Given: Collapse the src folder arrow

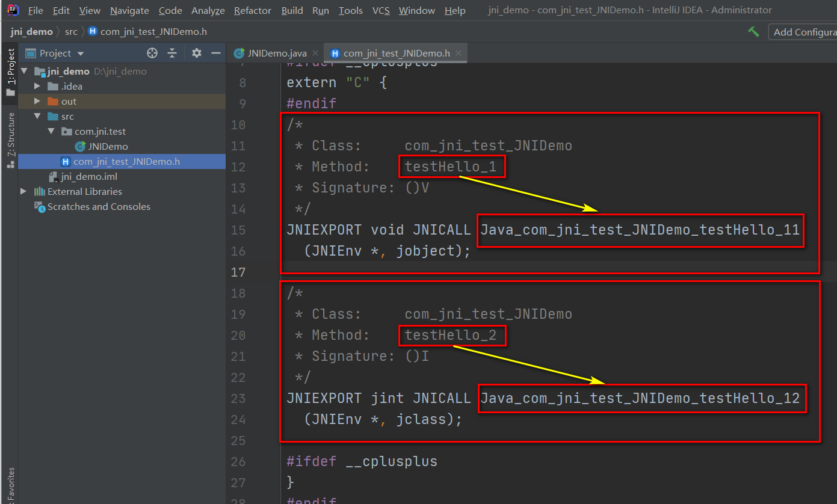Looking at the screenshot, I should pos(37,117).
